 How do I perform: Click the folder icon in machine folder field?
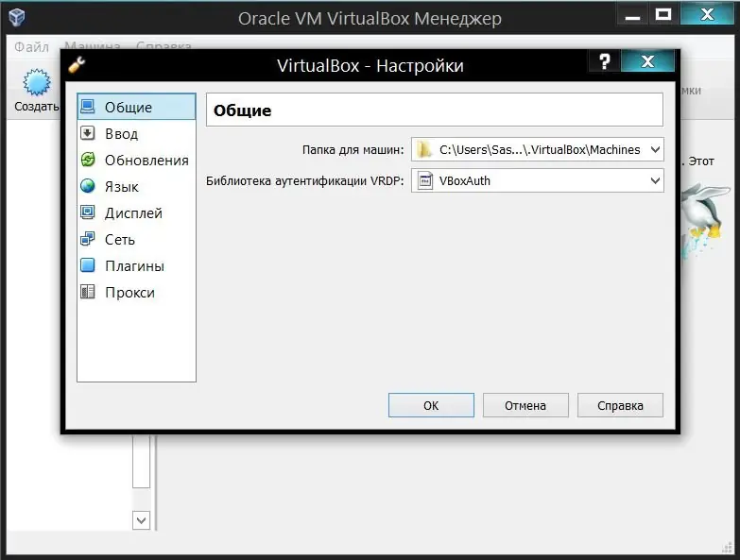coord(424,149)
